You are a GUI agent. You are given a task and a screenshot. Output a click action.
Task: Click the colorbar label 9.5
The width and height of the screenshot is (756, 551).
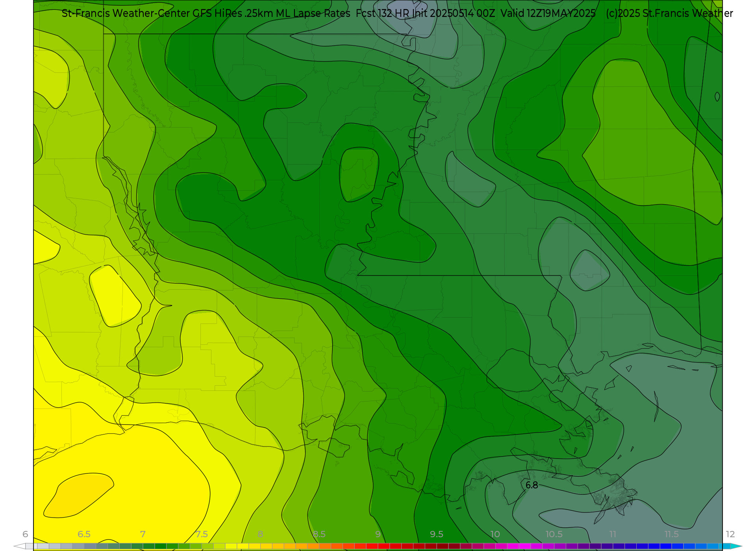437,534
